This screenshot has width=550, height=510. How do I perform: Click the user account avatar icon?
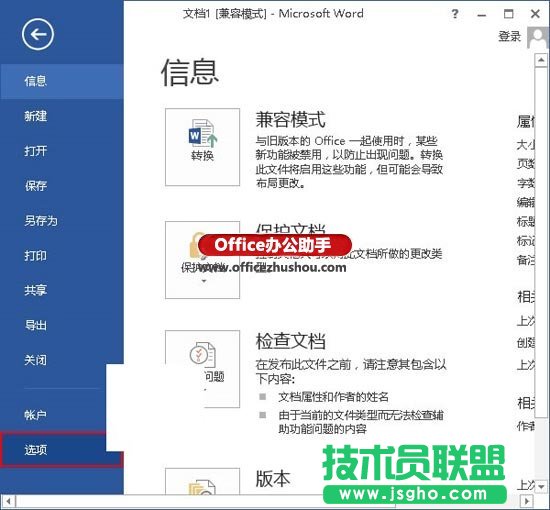537,37
